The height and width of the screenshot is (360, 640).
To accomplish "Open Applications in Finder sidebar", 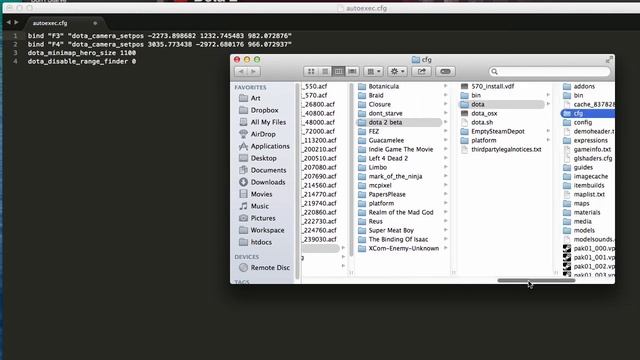I will 270,146.
